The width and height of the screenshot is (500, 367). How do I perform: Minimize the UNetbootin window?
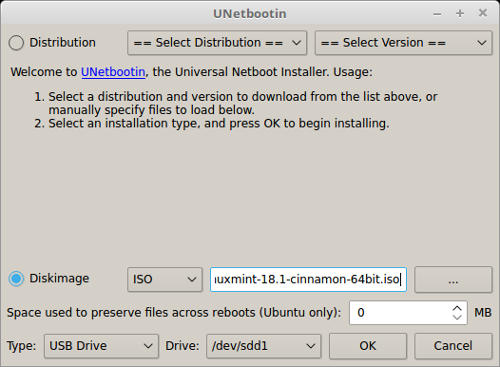click(x=437, y=14)
